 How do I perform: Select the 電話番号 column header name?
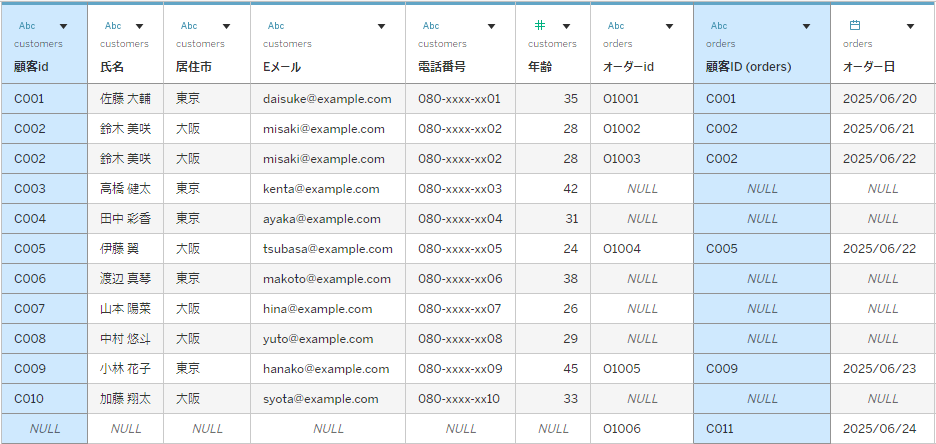442,67
